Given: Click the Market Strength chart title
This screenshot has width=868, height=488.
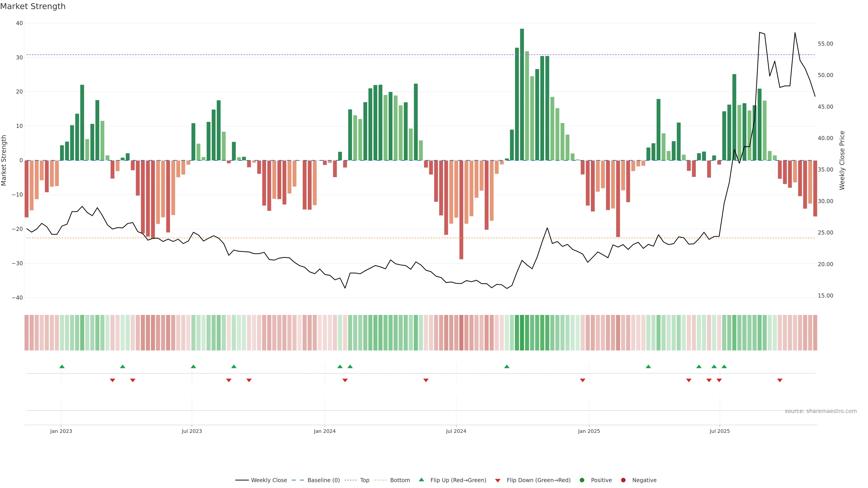Looking at the screenshot, I should pyautogui.click(x=33, y=6).
